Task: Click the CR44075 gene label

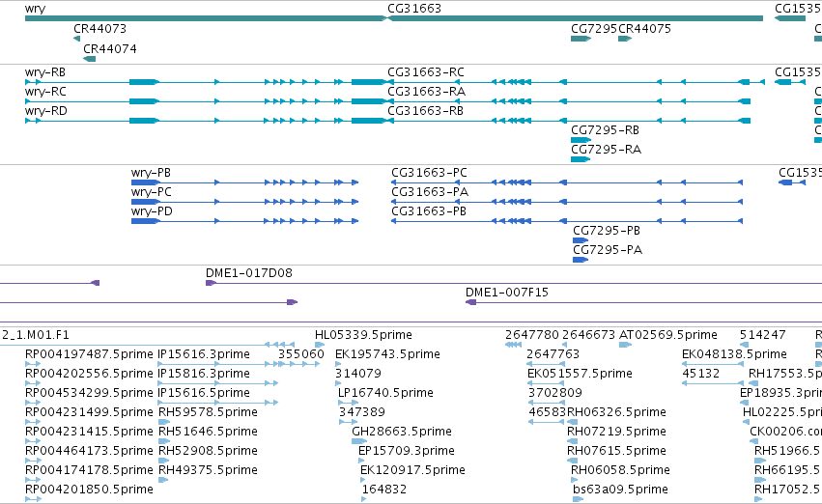Action: (x=644, y=29)
